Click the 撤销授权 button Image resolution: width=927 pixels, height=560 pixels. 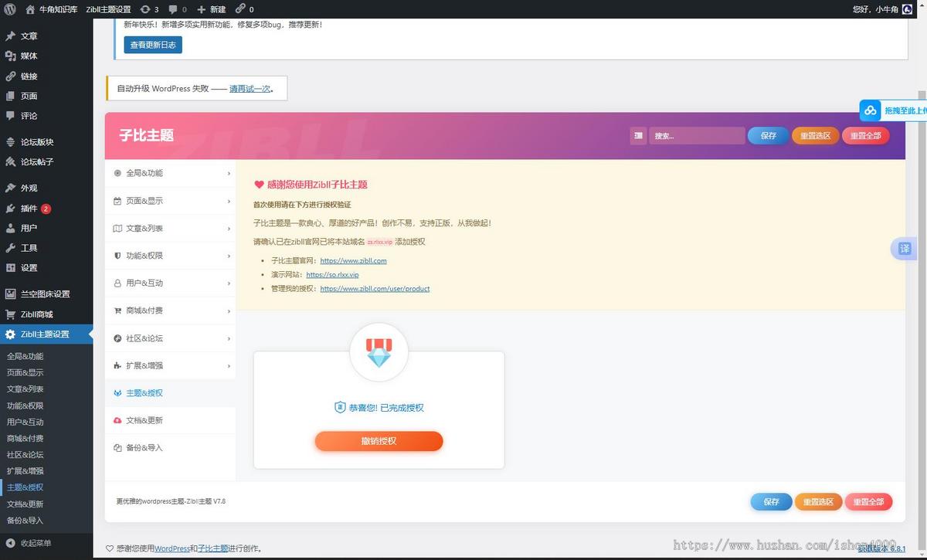click(379, 441)
